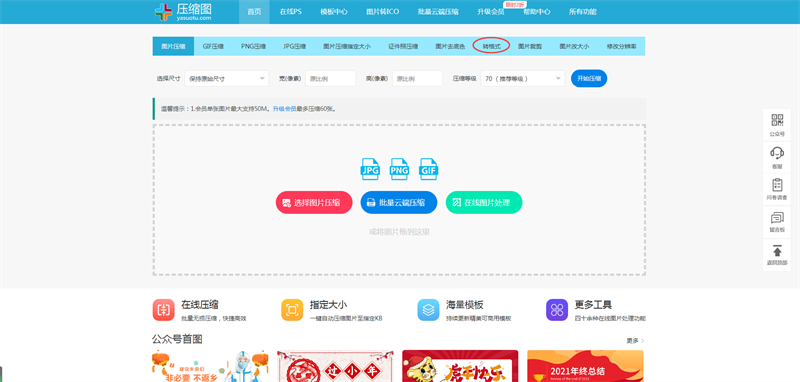Click the red 选择图片压缩 button
The width and height of the screenshot is (800, 382).
point(314,202)
